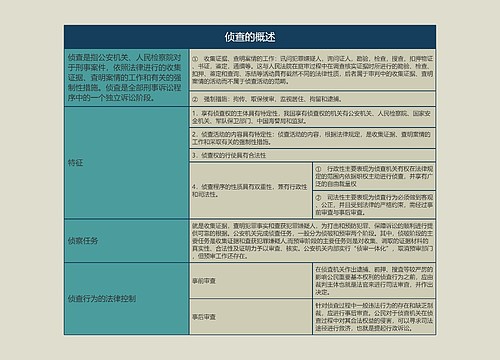The width and height of the screenshot is (500, 360).
Task: Select the cell 2. 侦查活动的内容具有特定性
Action: pyautogui.click(x=313, y=138)
